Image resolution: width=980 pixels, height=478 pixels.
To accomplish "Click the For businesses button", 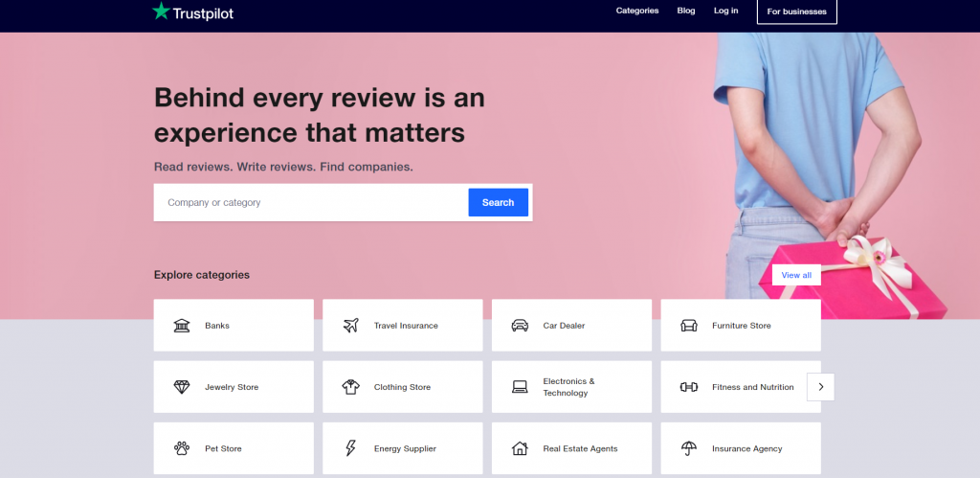I will pos(796,11).
